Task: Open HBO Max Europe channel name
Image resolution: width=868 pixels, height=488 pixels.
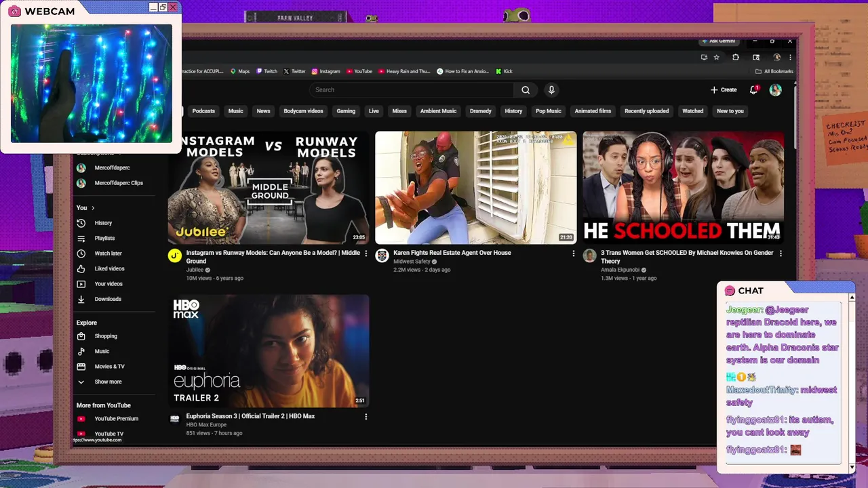Action: tap(206, 425)
